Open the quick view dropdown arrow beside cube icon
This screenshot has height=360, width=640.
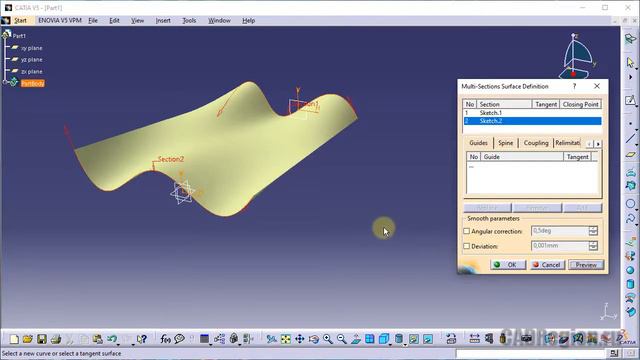390,344
